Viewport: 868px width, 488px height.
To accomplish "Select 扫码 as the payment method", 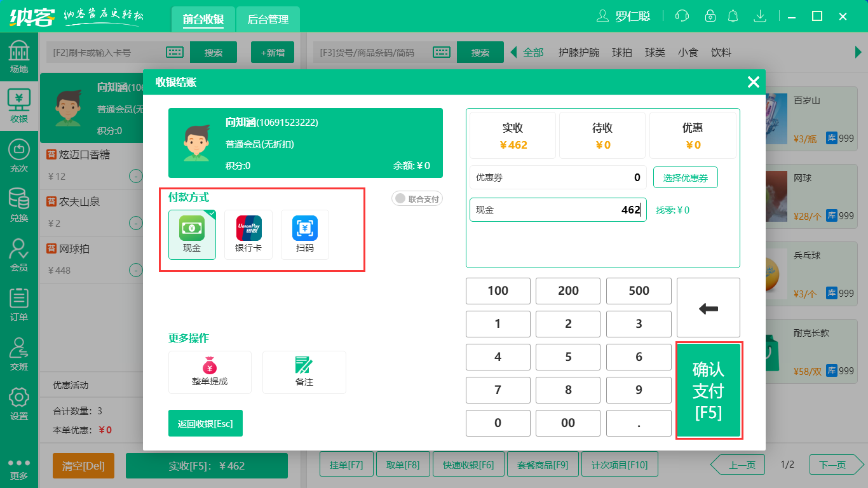I will coord(304,235).
